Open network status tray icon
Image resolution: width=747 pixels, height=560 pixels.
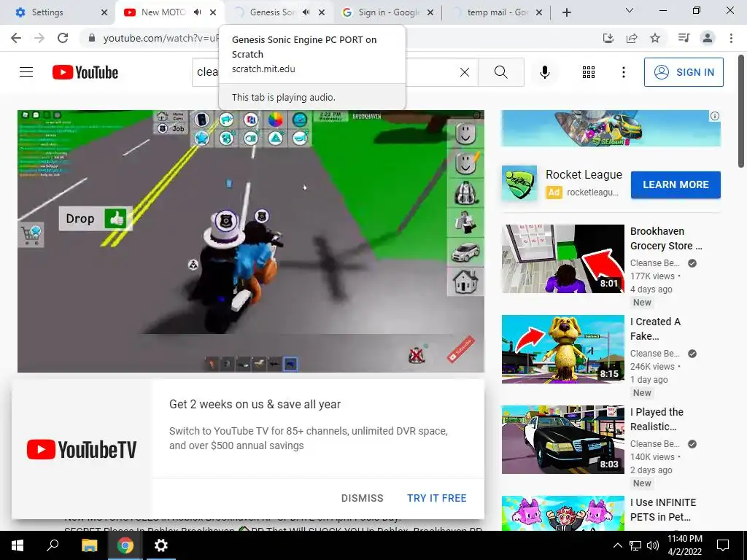click(635, 545)
